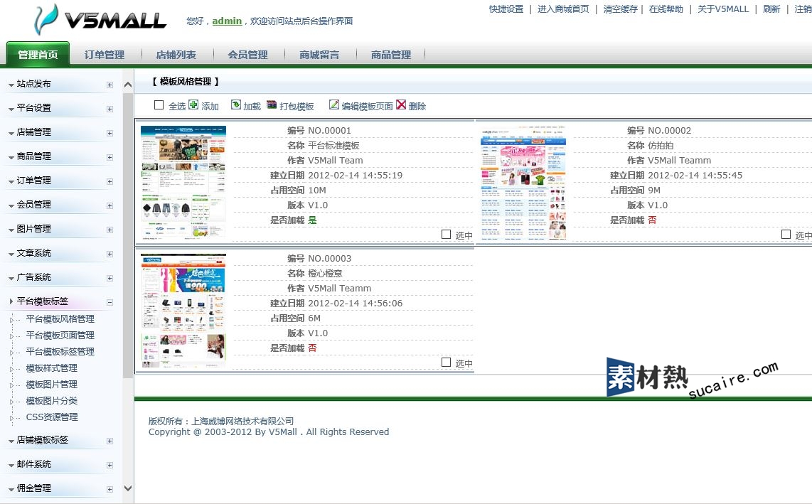Click the 加载 load template icon
The image size is (812, 504).
point(235,105)
